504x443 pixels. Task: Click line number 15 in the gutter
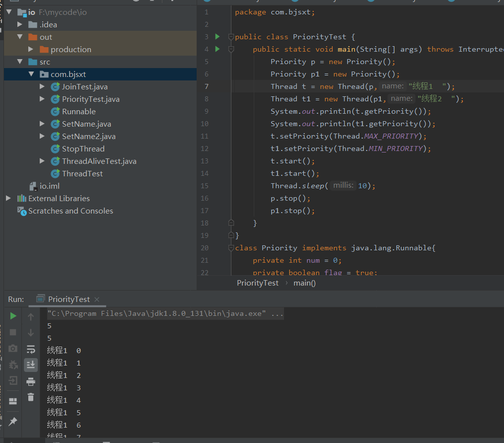[205, 186]
